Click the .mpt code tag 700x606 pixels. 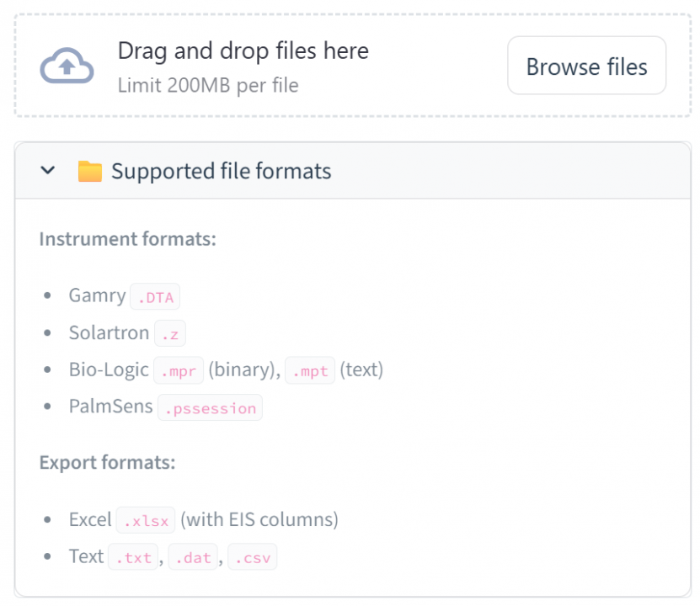(x=310, y=370)
